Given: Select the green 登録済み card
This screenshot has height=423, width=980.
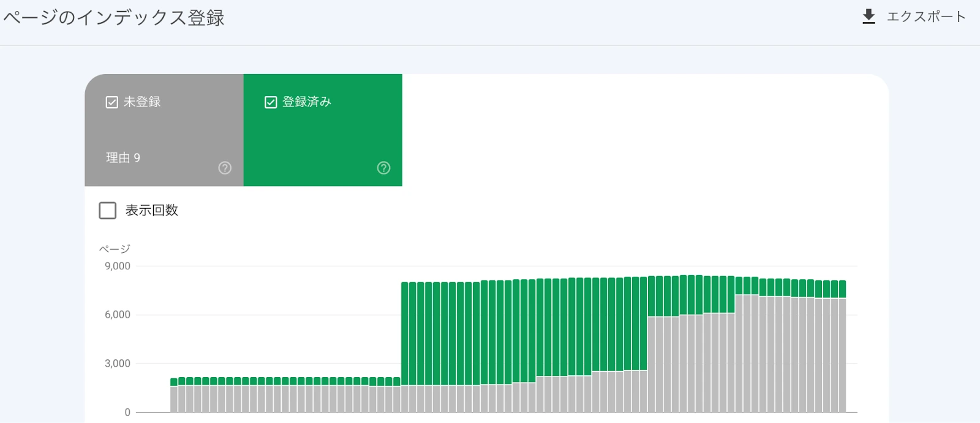Looking at the screenshot, I should [323, 130].
